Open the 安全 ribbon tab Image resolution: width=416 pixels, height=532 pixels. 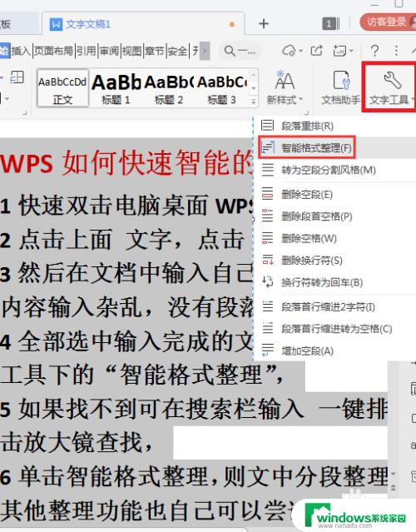(x=177, y=51)
